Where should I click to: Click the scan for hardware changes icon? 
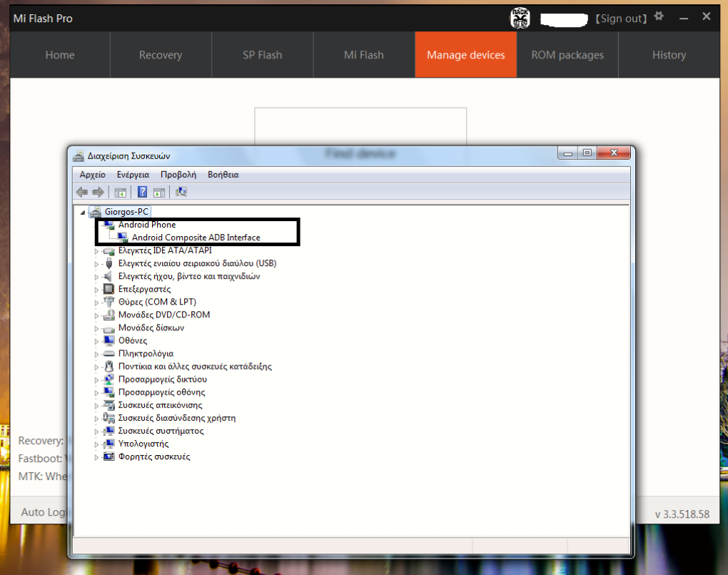click(181, 192)
